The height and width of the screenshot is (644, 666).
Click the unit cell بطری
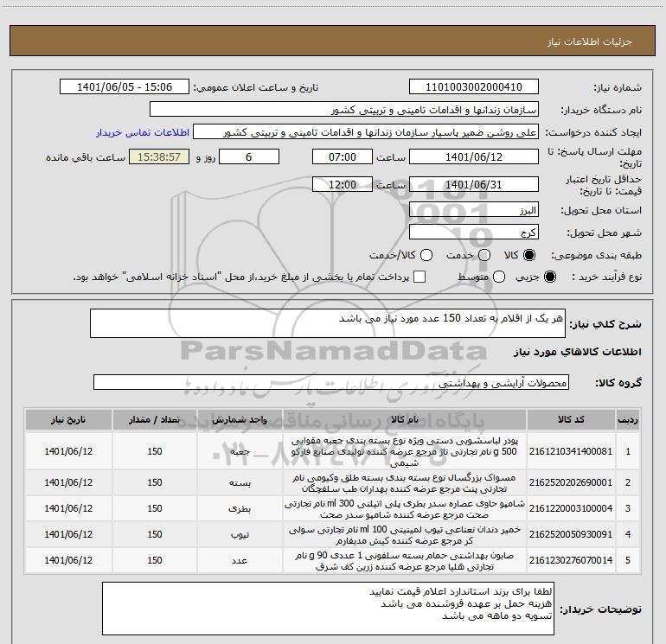(x=240, y=509)
